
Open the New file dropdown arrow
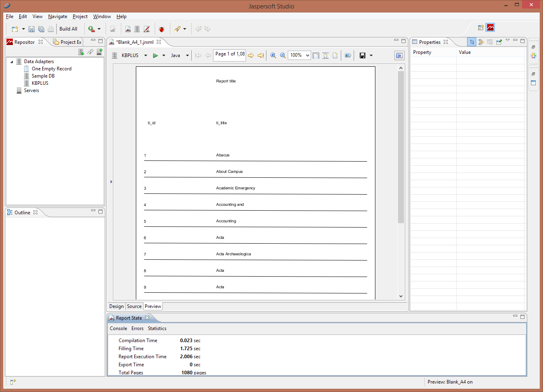pos(23,29)
